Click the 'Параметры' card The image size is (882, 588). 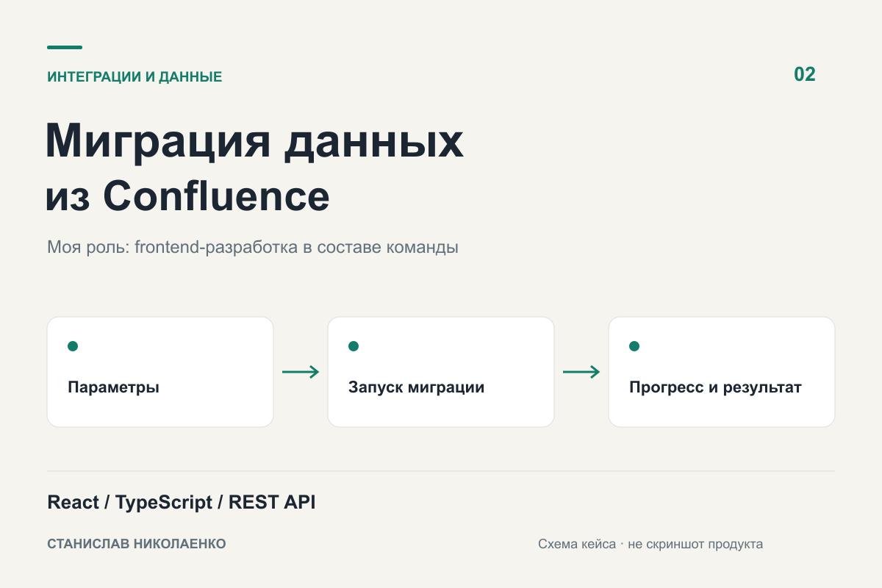(160, 372)
